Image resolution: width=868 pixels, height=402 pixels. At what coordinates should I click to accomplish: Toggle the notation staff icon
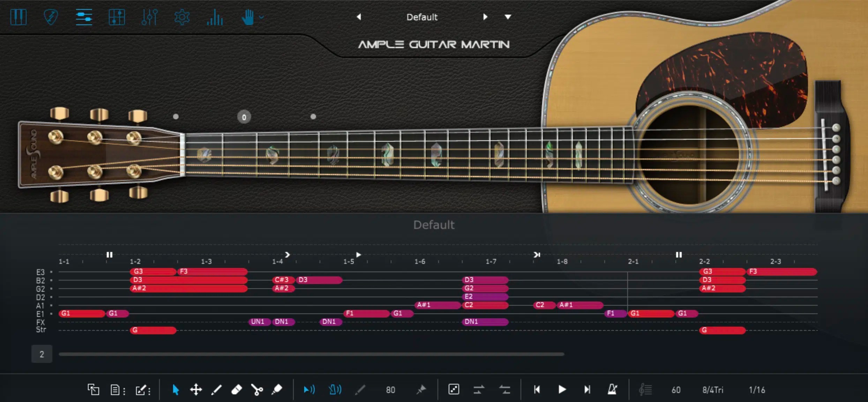coord(645,389)
